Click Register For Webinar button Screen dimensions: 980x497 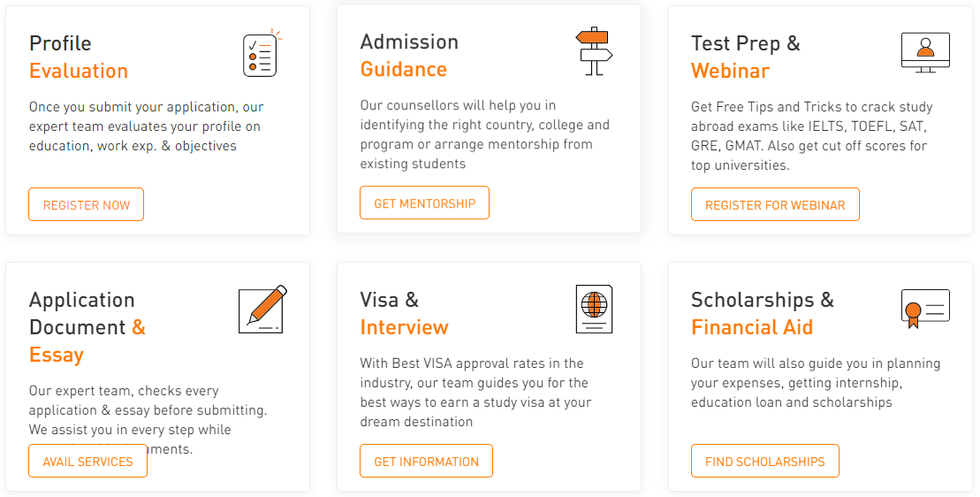point(775,205)
